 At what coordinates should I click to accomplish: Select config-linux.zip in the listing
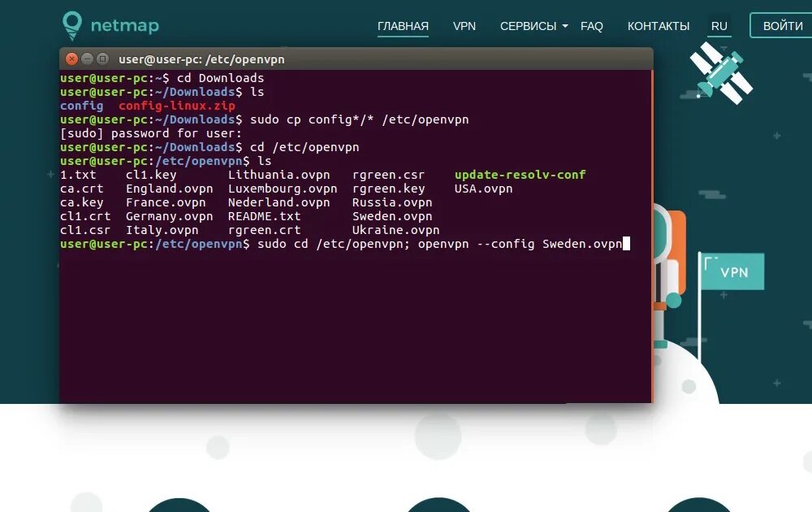[x=176, y=106]
